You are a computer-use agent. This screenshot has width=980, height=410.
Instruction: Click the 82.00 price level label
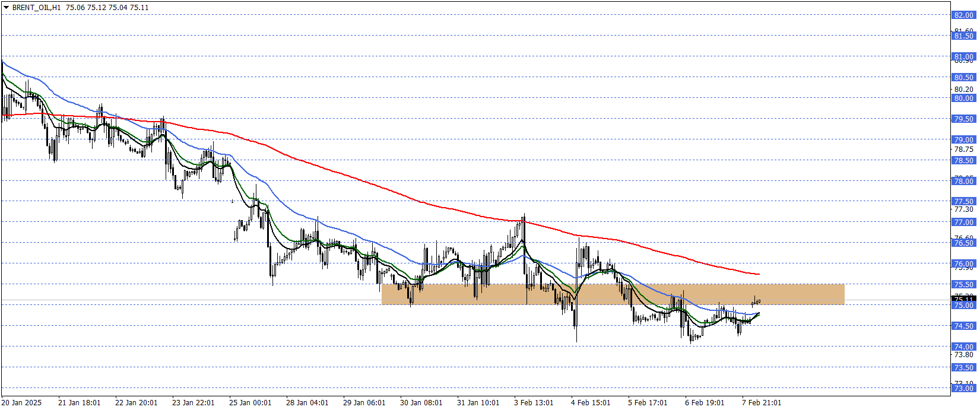tap(963, 15)
